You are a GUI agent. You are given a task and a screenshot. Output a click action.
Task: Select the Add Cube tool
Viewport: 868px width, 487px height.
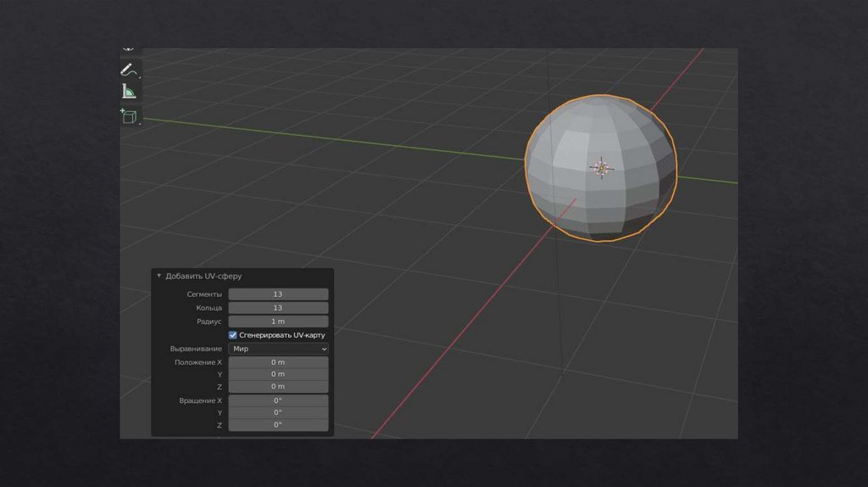128,116
